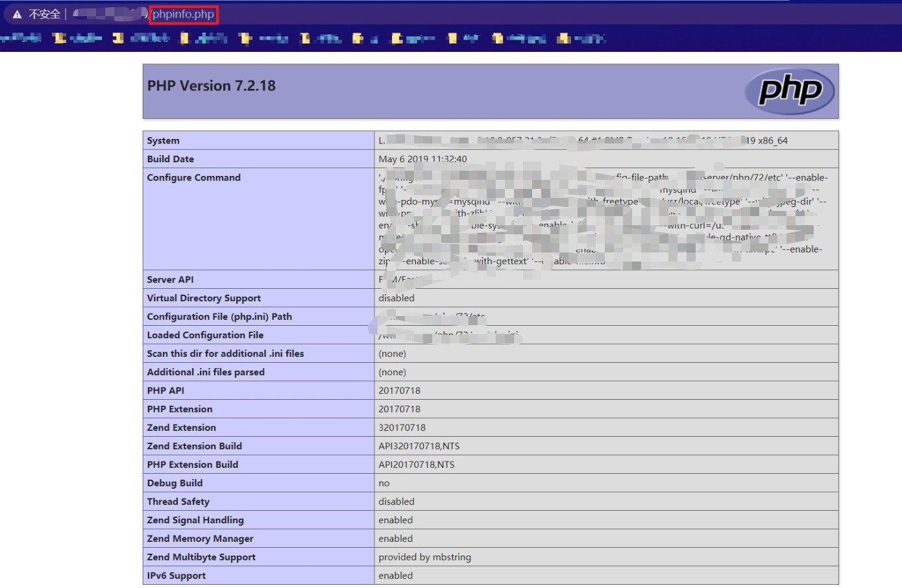Click the "Thread Safety" row label
This screenshot has height=588, width=902.
178,502
